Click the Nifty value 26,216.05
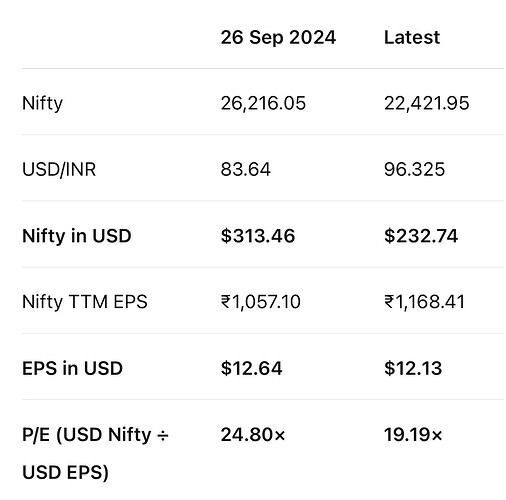The width and height of the screenshot is (506, 500). (263, 103)
